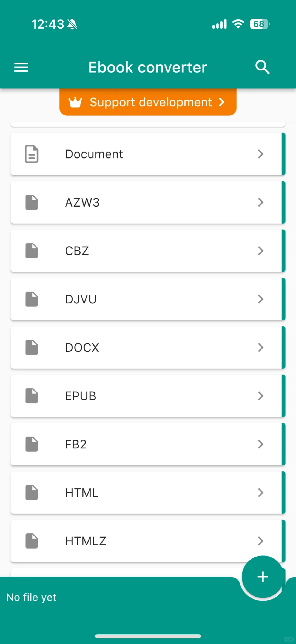Choose the EPUB format row
This screenshot has width=296, height=644.
point(148,396)
